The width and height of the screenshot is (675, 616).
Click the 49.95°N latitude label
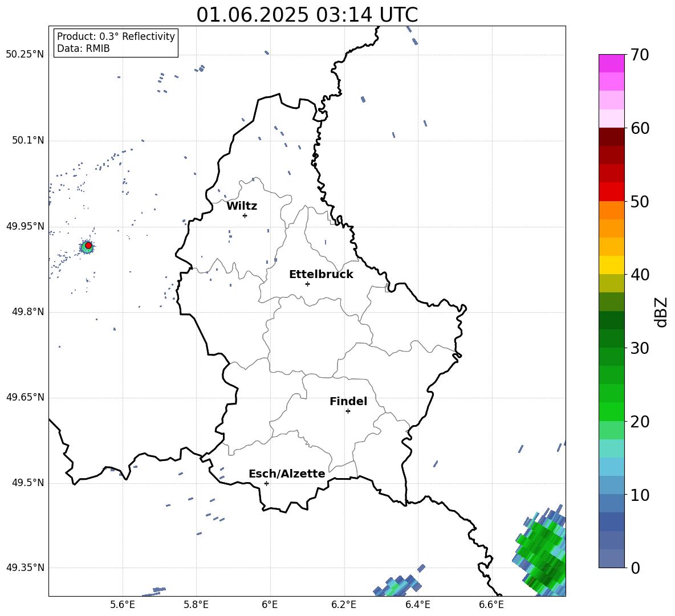[x=25, y=226]
